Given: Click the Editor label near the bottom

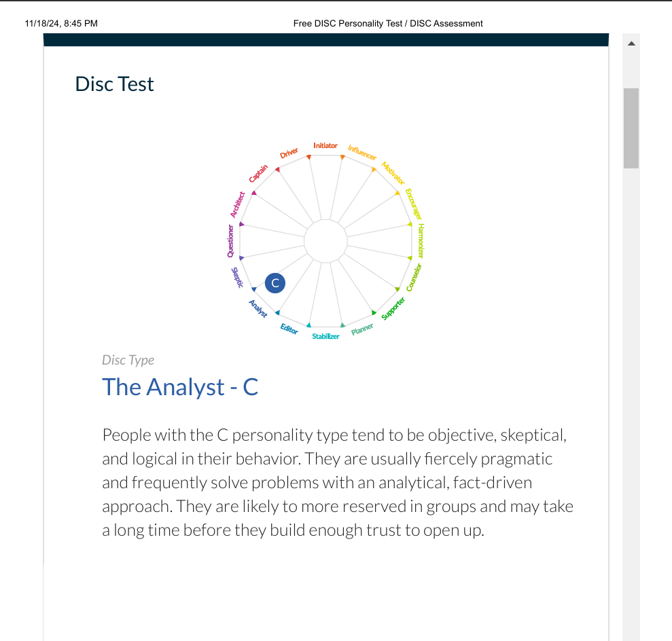Looking at the screenshot, I should 288,328.
